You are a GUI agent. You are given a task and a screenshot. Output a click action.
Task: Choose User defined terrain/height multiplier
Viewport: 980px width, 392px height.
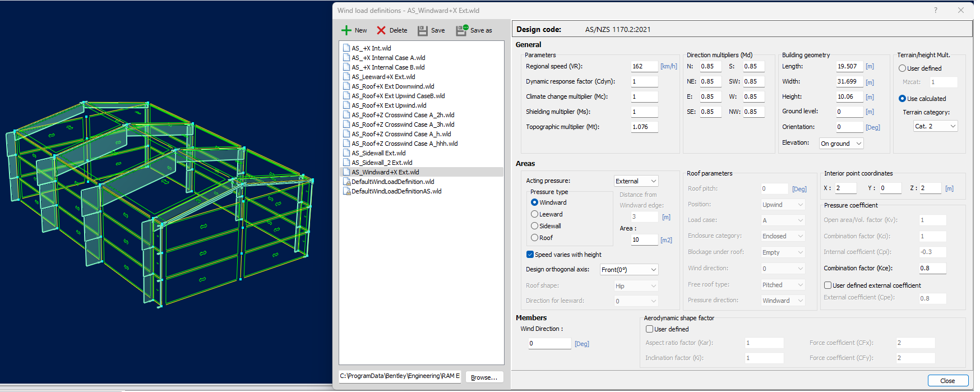click(902, 68)
